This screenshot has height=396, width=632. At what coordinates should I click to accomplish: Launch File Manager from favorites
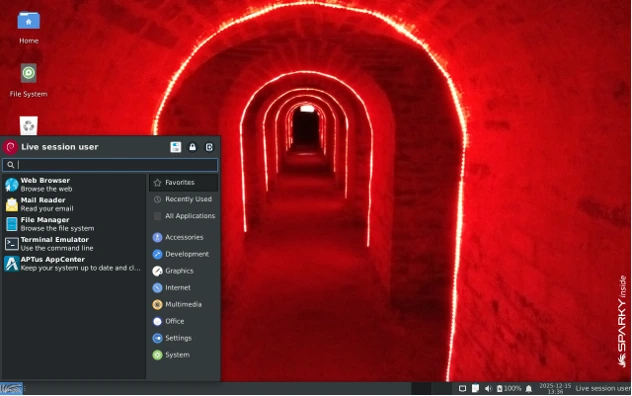[74, 224]
